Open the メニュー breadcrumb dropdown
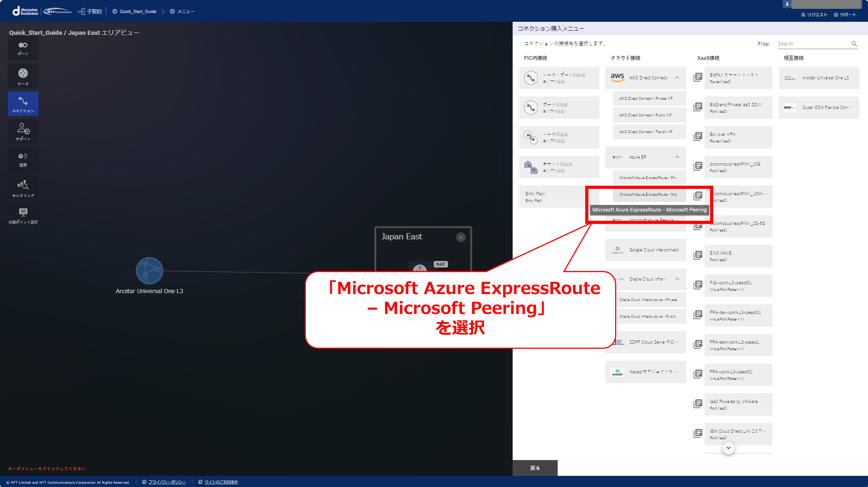This screenshot has height=487, width=868. click(172, 12)
